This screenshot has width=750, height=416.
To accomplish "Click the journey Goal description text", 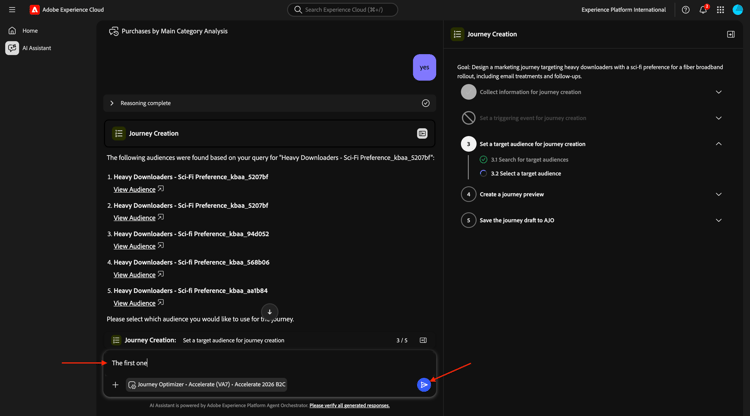I will click(590, 72).
